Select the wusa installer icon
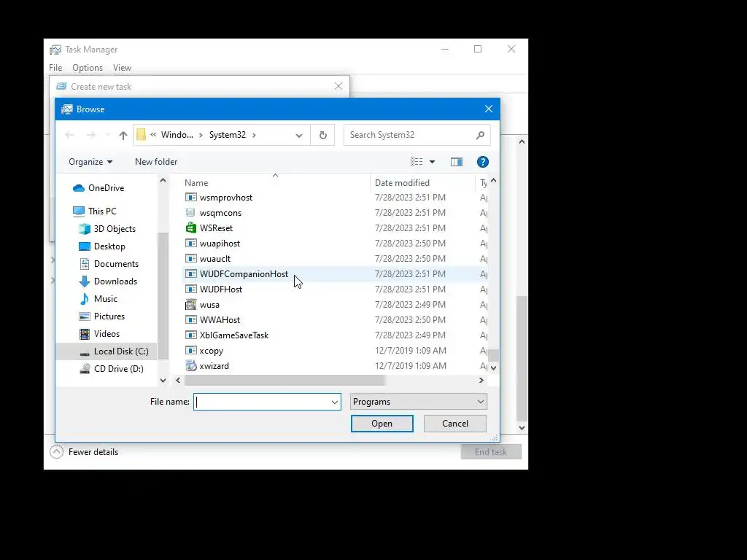Viewport: 747px width, 560px height. [x=190, y=304]
